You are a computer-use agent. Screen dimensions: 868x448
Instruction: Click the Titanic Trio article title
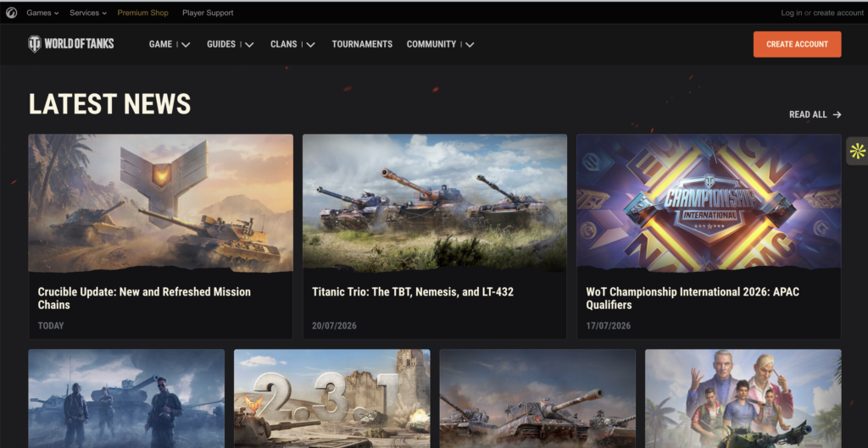pyautogui.click(x=413, y=291)
